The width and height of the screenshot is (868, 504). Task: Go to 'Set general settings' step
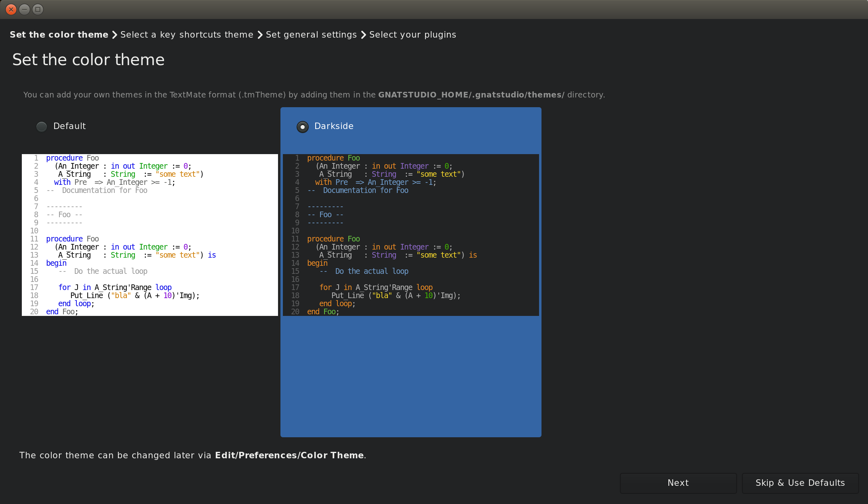click(311, 35)
